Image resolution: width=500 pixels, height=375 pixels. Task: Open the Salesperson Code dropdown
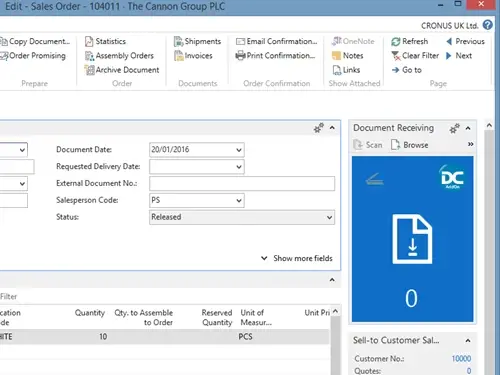[239, 200]
